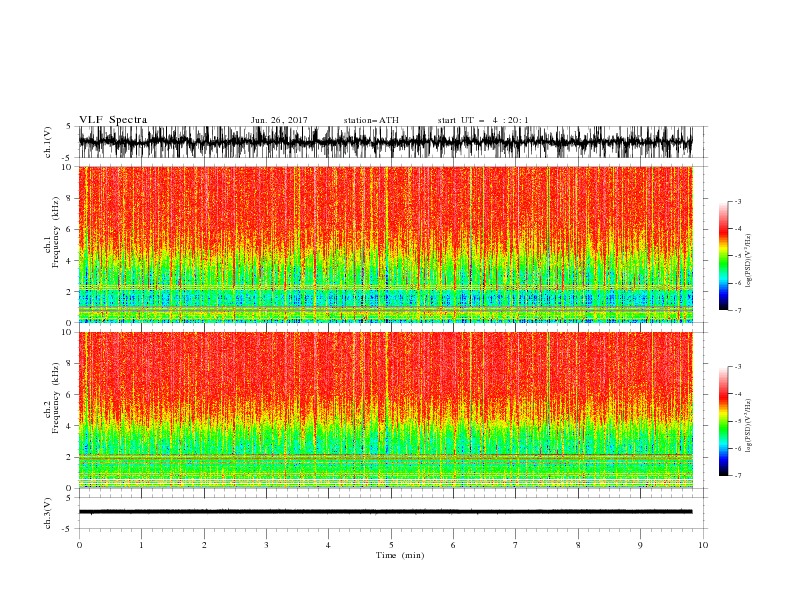Click the ch.1 spectrogram panel
This screenshot has width=792, height=612.
(x=386, y=244)
